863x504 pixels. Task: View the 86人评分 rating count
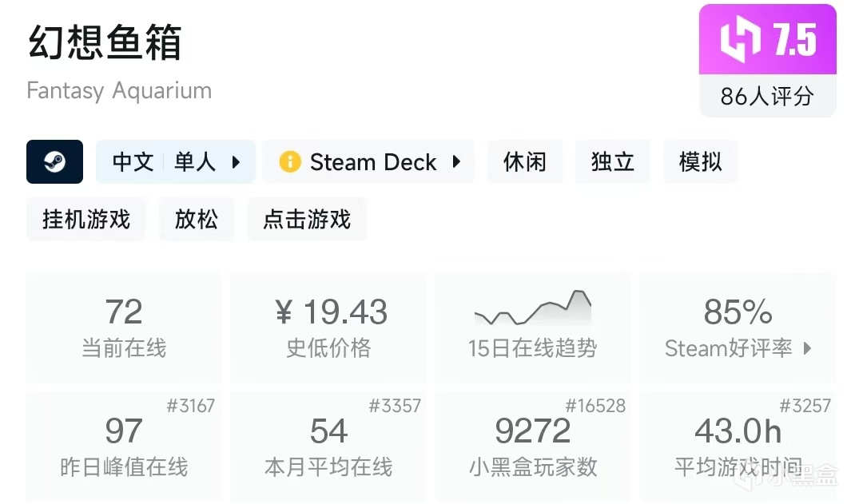[767, 97]
